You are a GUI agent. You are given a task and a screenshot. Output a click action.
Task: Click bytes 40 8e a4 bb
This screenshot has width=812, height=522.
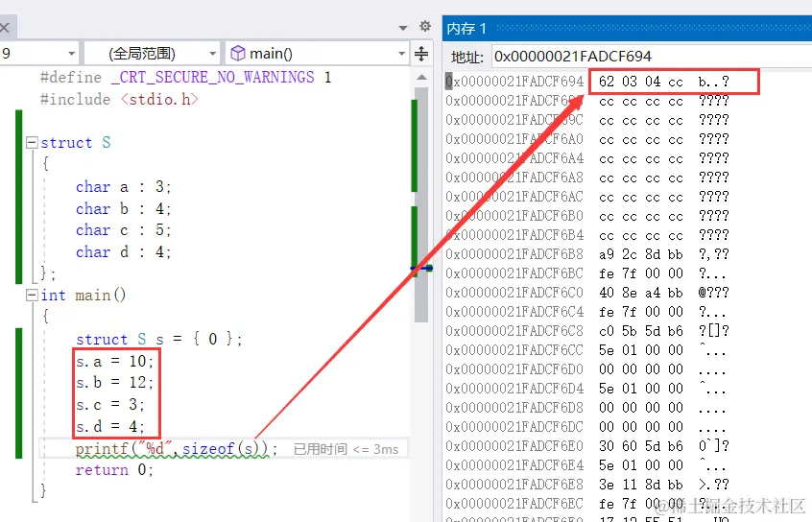click(640, 293)
